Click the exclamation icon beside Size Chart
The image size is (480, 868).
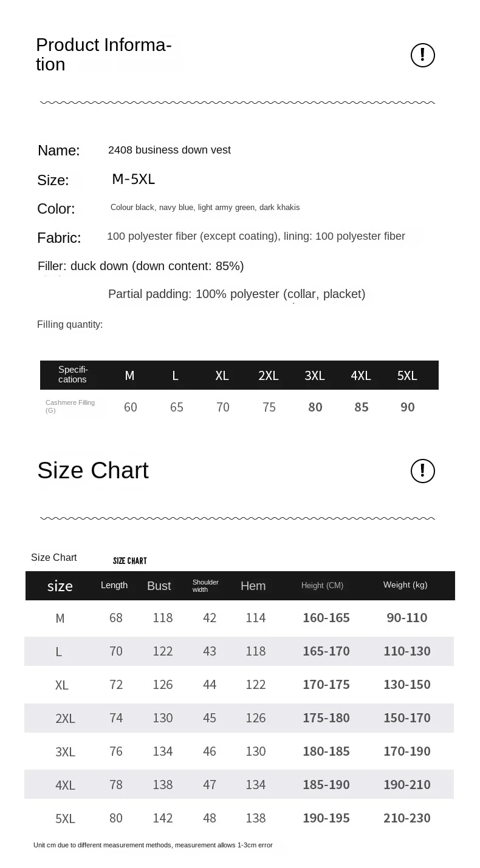tap(423, 471)
